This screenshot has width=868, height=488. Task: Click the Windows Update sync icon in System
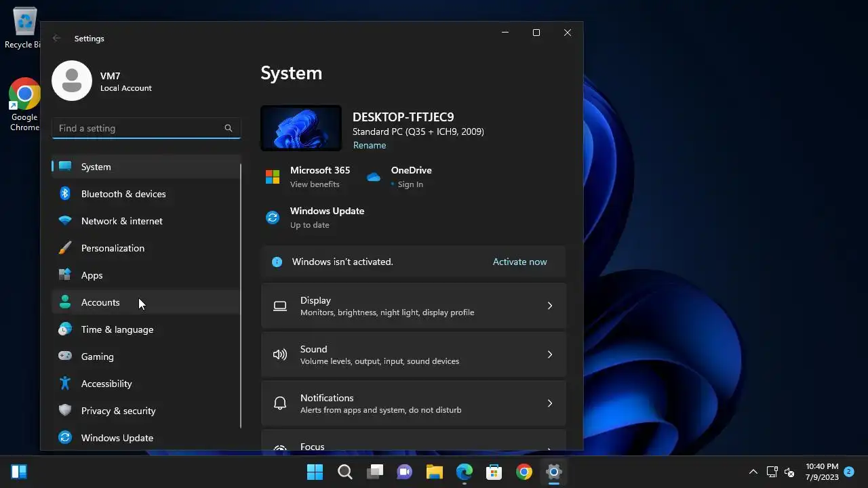273,218
